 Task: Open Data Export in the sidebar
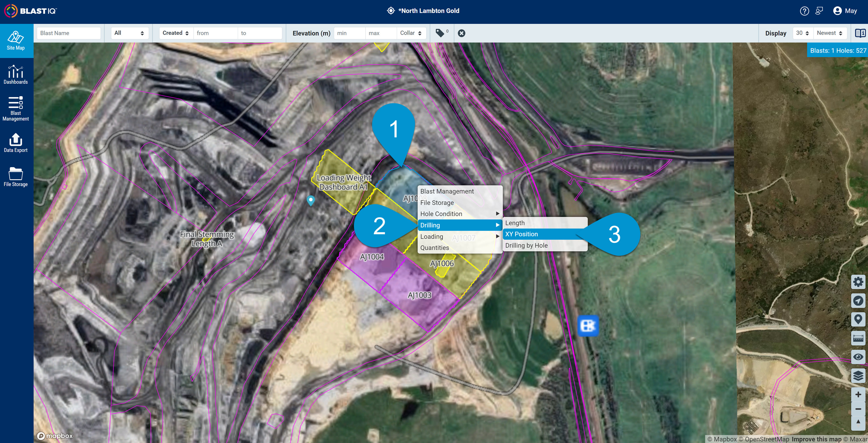tap(16, 143)
